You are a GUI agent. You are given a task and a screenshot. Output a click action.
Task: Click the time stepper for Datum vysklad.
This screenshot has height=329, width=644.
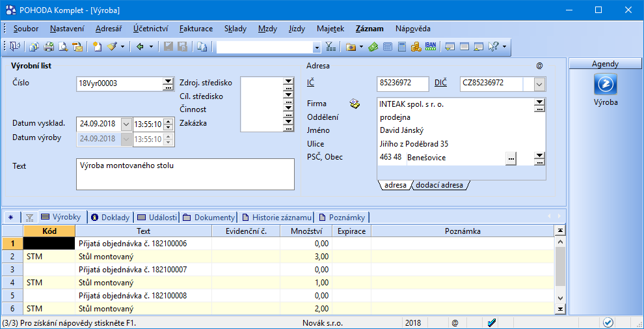click(168, 123)
